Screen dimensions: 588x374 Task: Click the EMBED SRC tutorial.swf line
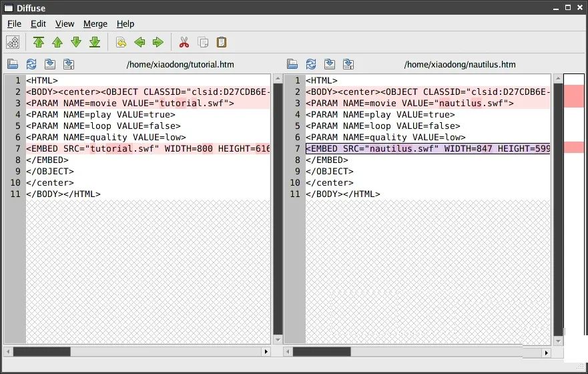coord(148,148)
